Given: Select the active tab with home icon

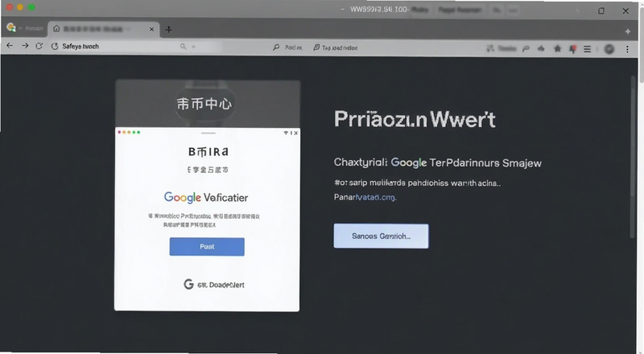Looking at the screenshot, I should pyautogui.click(x=104, y=29).
